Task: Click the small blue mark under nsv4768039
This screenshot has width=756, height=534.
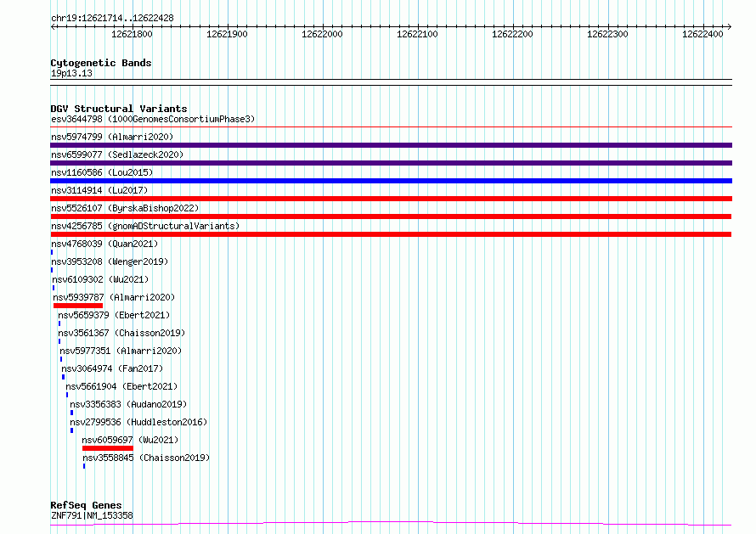Action: pyautogui.click(x=52, y=252)
